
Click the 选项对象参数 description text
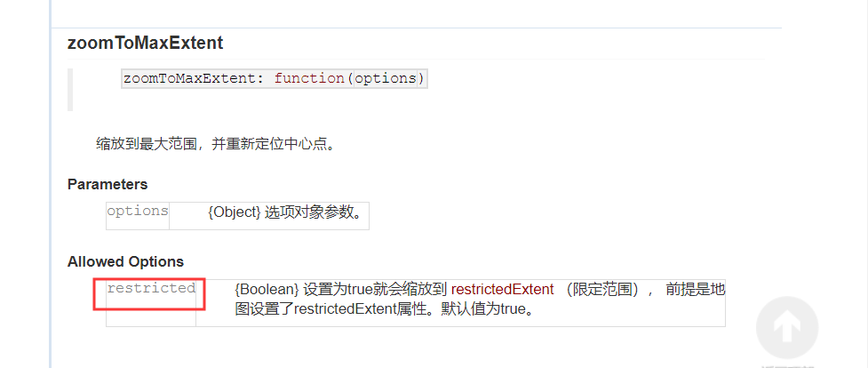pyautogui.click(x=314, y=212)
